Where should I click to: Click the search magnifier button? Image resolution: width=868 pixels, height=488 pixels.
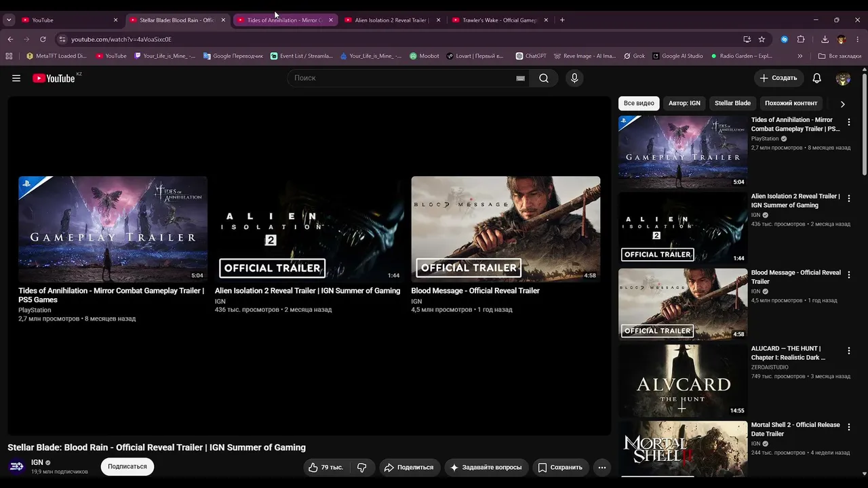[544, 78]
